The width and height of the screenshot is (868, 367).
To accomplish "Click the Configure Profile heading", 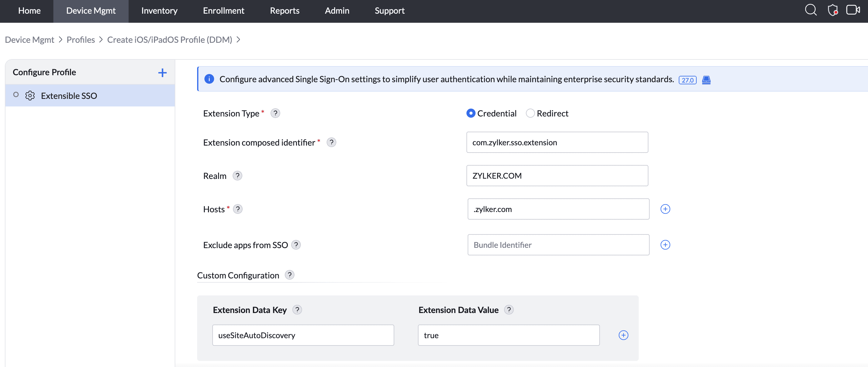I will (x=44, y=72).
